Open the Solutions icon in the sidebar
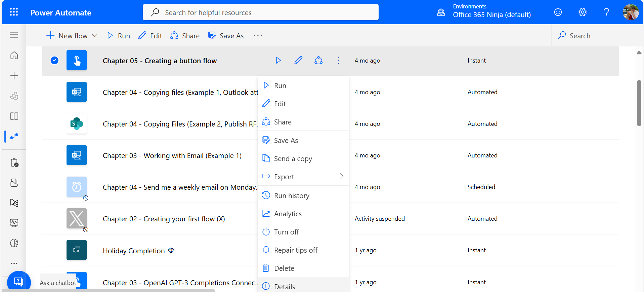Image resolution: width=644 pixels, height=292 pixels. pos(14,183)
